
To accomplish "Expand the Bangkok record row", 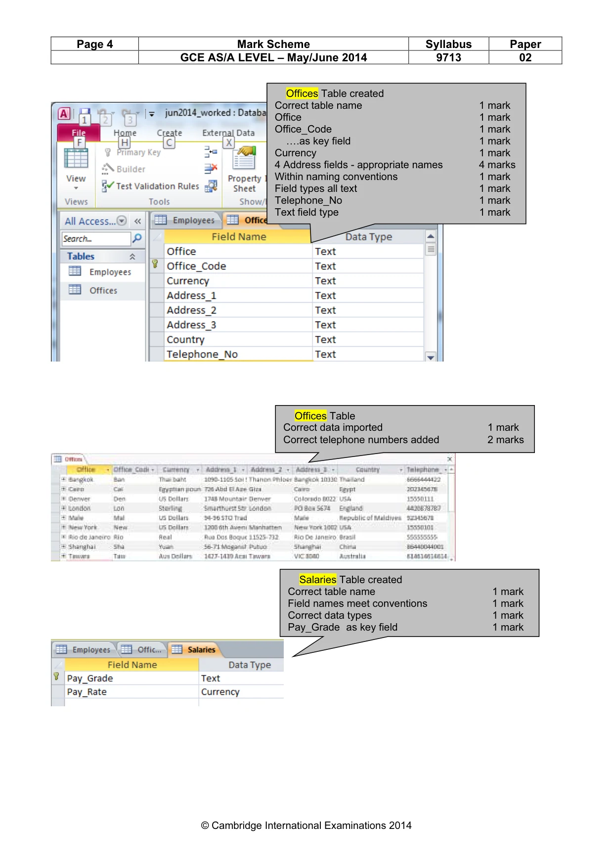I will pos(64,479).
